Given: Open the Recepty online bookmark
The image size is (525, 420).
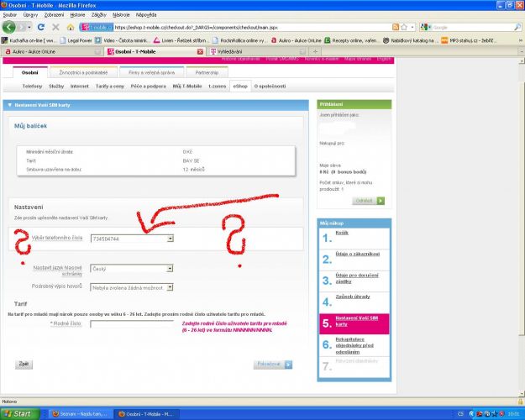Looking at the screenshot, I should coord(351,40).
